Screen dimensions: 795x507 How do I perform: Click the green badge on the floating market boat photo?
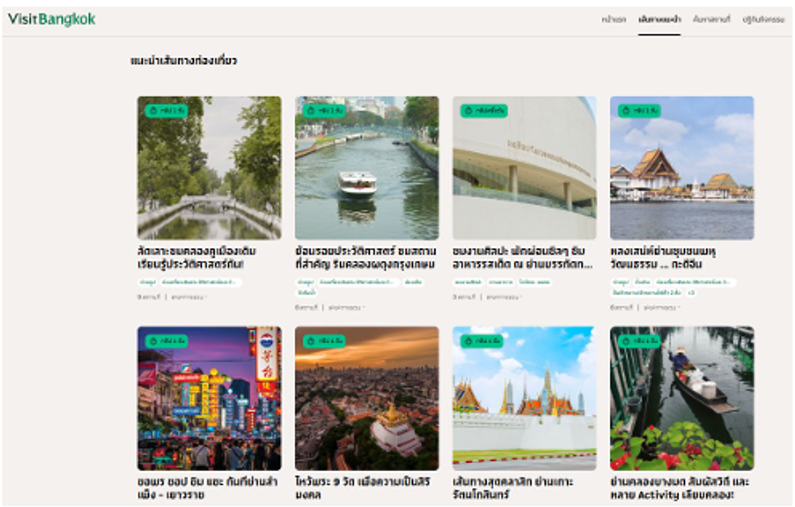(x=638, y=341)
